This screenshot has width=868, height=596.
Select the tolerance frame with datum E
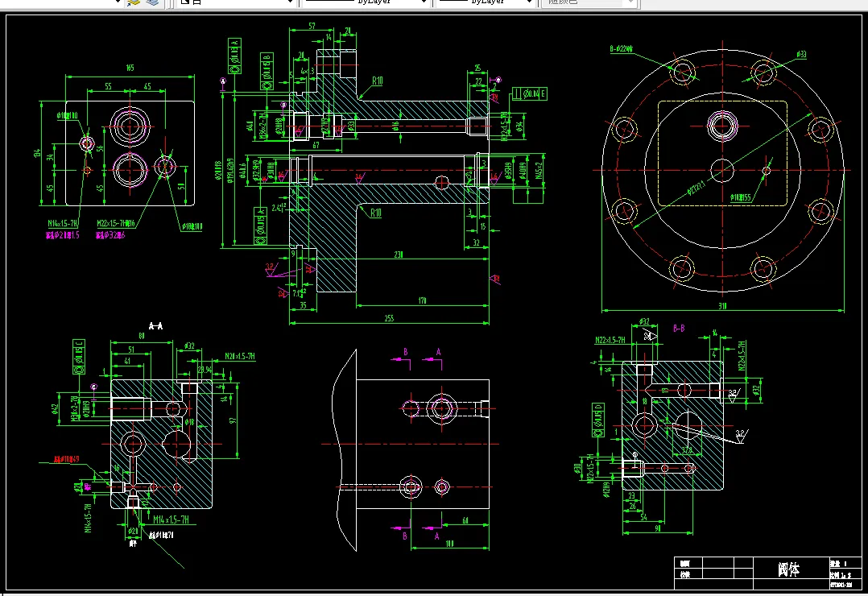[530, 93]
